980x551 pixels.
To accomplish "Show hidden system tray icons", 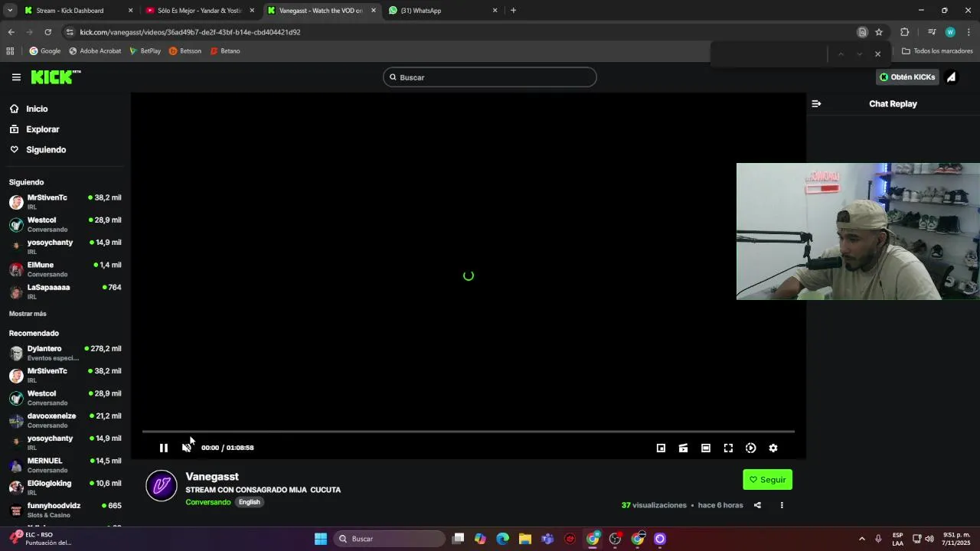I will pos(861,539).
